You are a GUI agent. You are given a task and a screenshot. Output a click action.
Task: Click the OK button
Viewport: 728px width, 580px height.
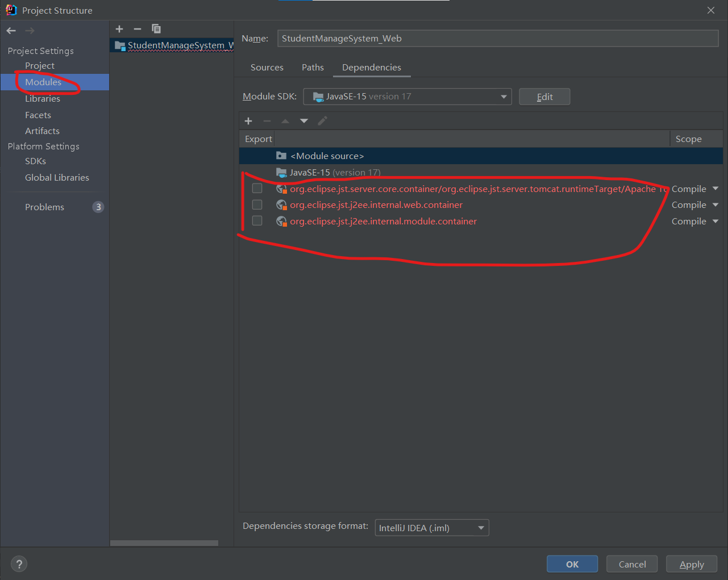(x=572, y=564)
